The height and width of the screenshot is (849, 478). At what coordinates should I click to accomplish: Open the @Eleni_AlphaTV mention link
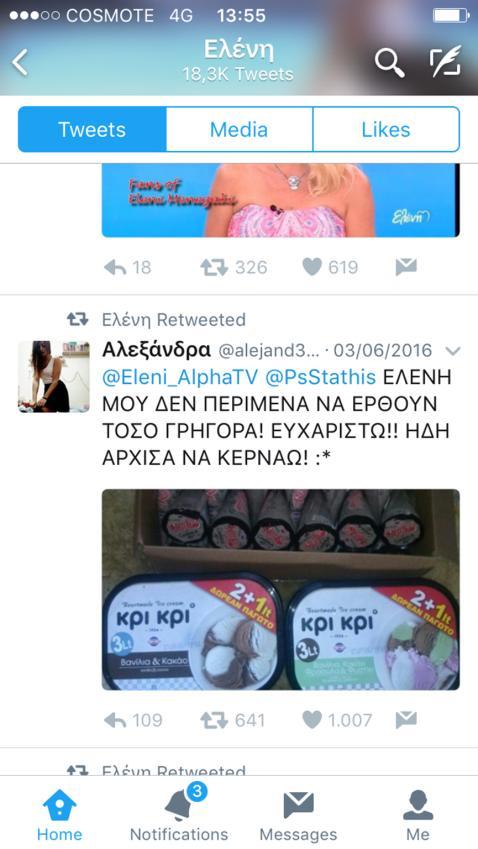pos(181,377)
